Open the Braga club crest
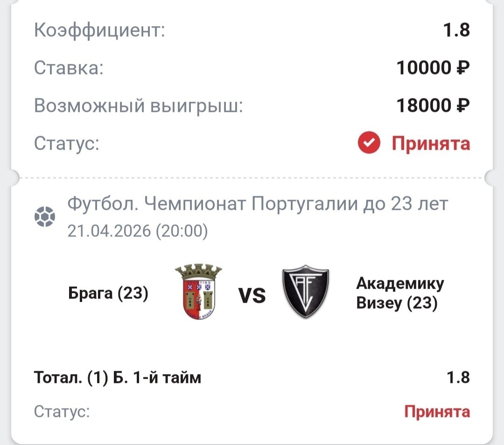504x445 pixels. tap(198, 292)
